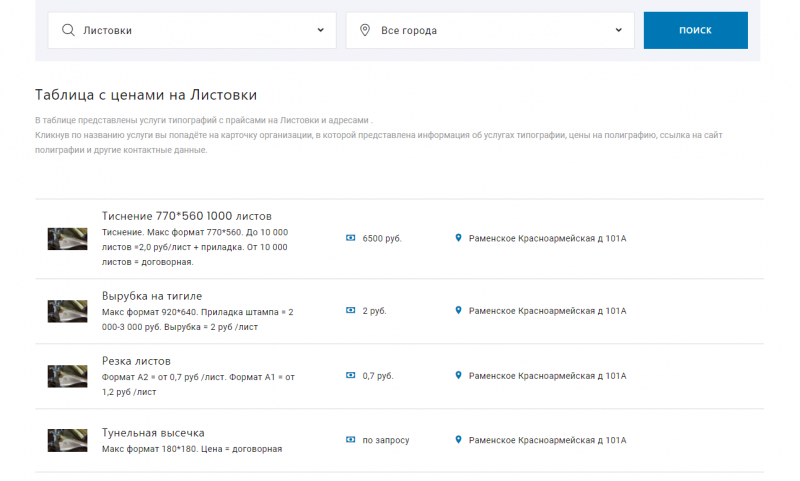Click the thumbnail image for Тиснение listing
This screenshot has width=800, height=481.
point(67,238)
